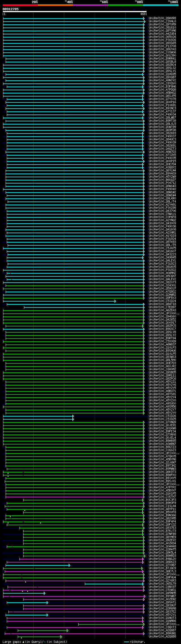Select label UniRef100_A9NIV2
Image resolution: width=181 pixels, height=644 pixels.
point(162,80)
